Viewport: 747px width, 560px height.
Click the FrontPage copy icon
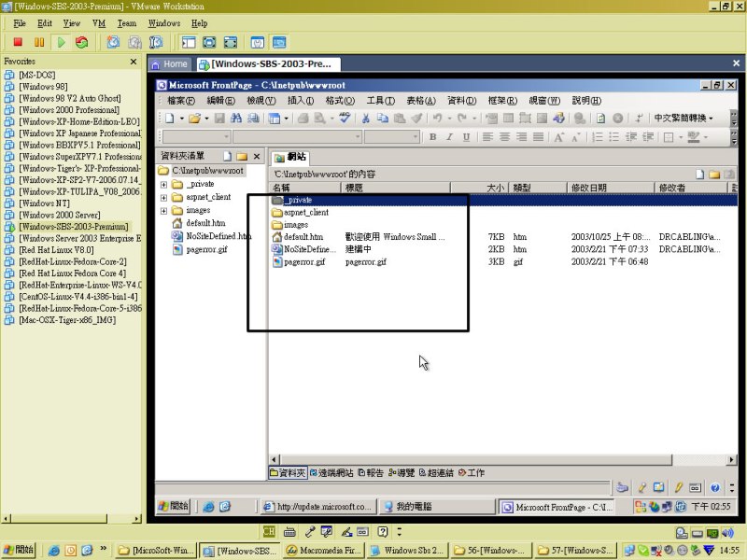tap(383, 119)
